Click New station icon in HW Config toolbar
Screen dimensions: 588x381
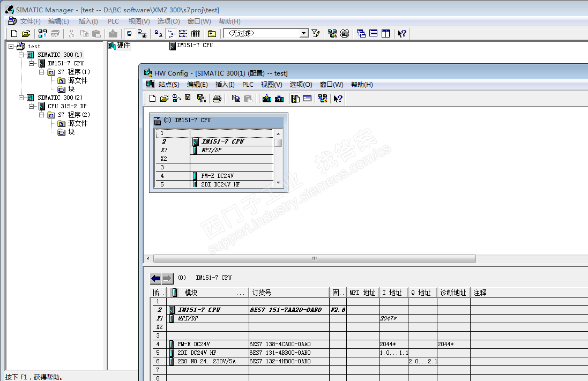(152, 99)
